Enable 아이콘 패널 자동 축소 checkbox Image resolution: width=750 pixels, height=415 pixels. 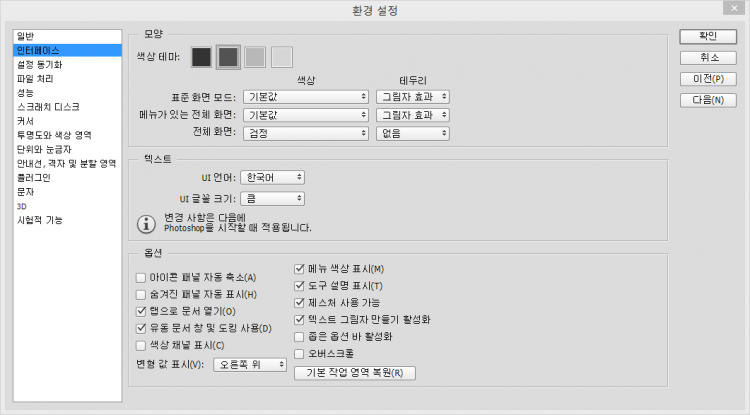click(x=140, y=277)
